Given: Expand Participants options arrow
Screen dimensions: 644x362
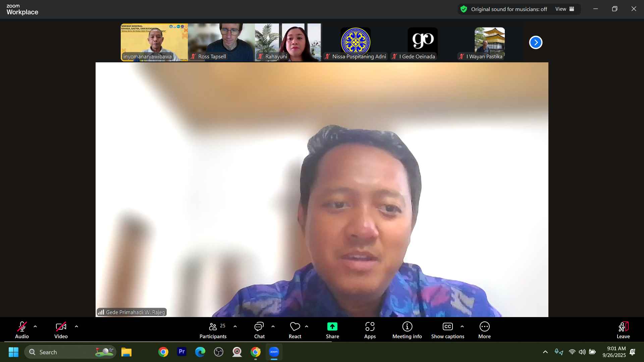Looking at the screenshot, I should [235, 326].
